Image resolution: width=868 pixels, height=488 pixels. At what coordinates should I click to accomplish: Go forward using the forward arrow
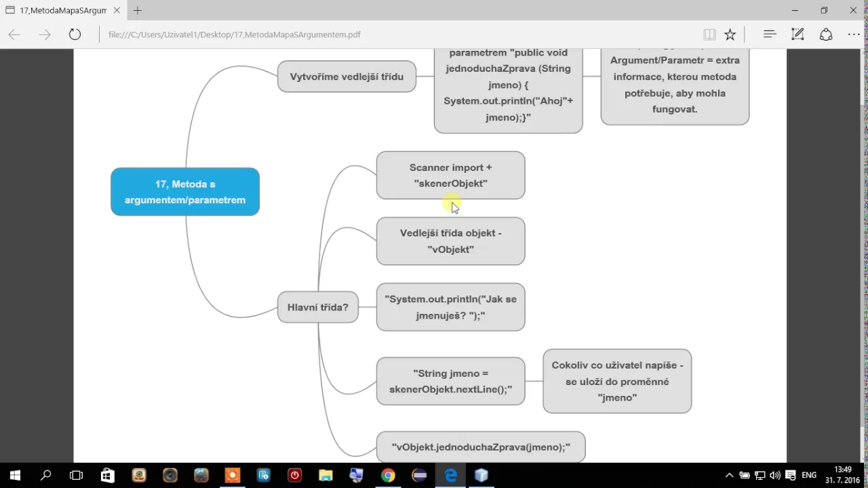(45, 35)
